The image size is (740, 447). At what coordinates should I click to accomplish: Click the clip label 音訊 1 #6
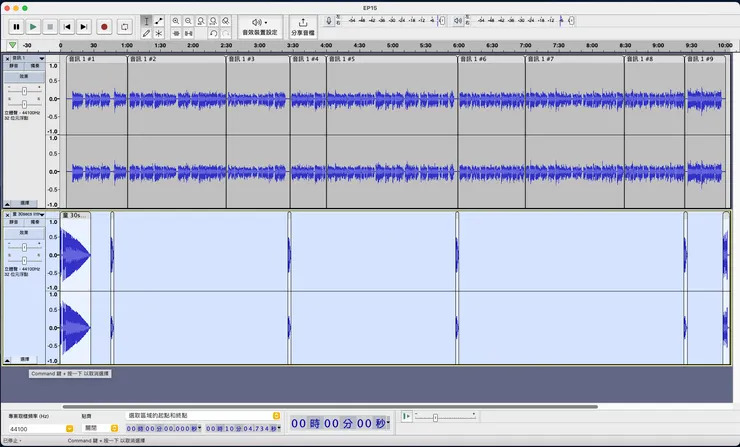[x=476, y=59]
